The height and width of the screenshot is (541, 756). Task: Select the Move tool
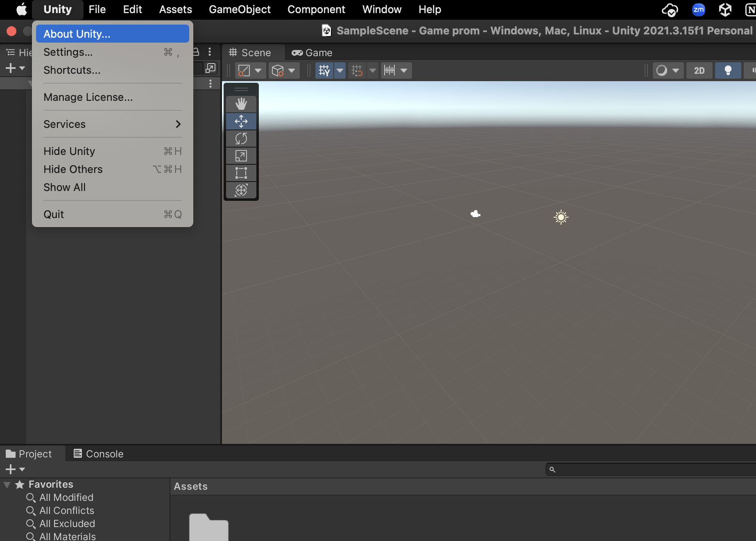coord(241,121)
